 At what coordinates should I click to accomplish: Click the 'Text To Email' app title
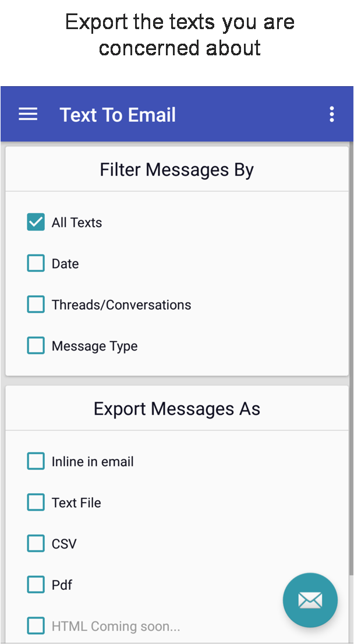coord(118,115)
